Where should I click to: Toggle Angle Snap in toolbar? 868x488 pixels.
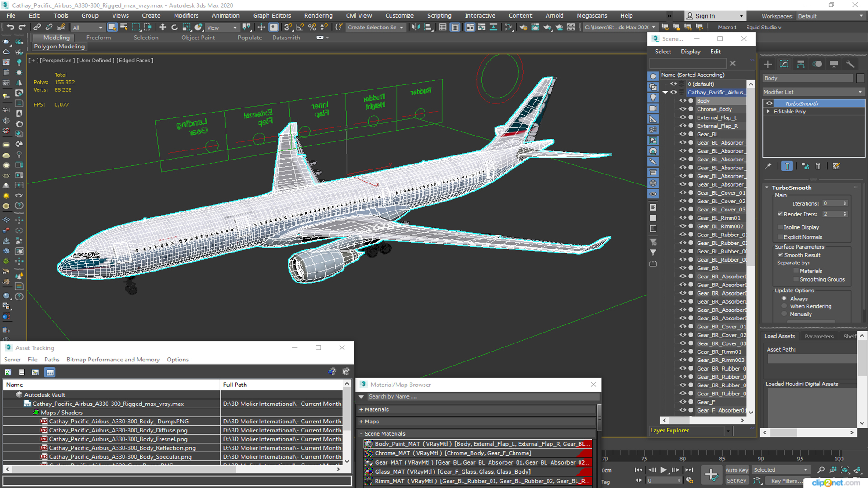click(x=300, y=27)
